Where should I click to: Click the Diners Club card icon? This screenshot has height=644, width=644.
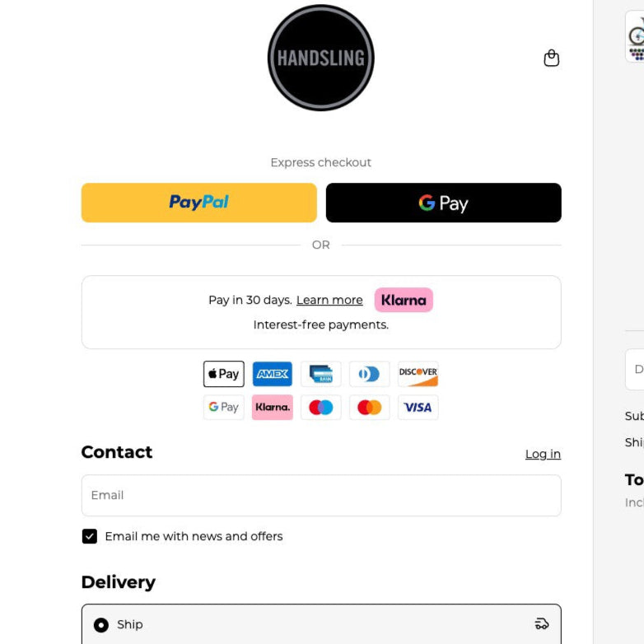[x=370, y=374]
